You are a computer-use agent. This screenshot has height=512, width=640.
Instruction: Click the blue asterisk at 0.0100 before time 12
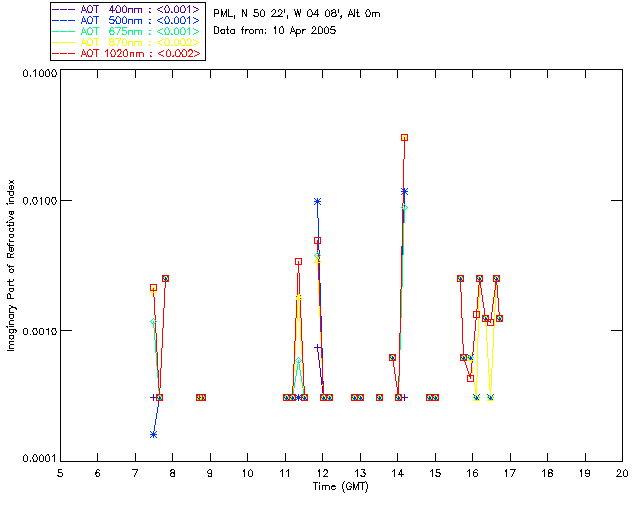tap(318, 202)
